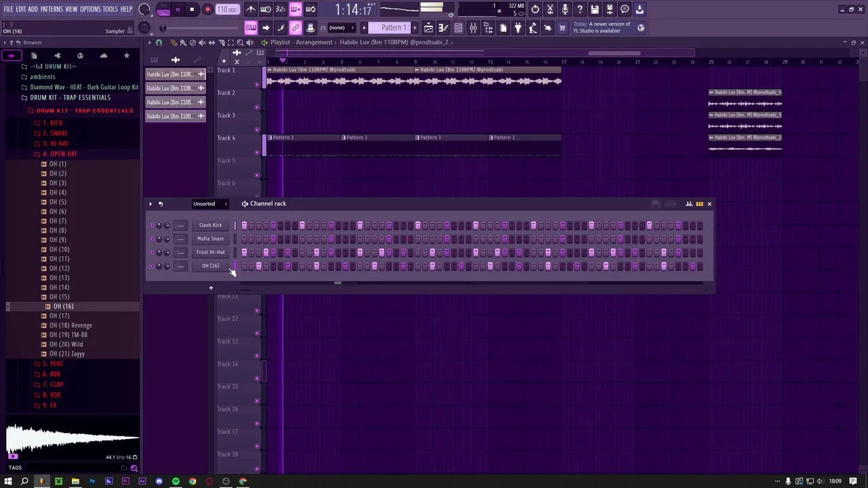
Task: Open the mixer window icon
Action: (x=473, y=28)
